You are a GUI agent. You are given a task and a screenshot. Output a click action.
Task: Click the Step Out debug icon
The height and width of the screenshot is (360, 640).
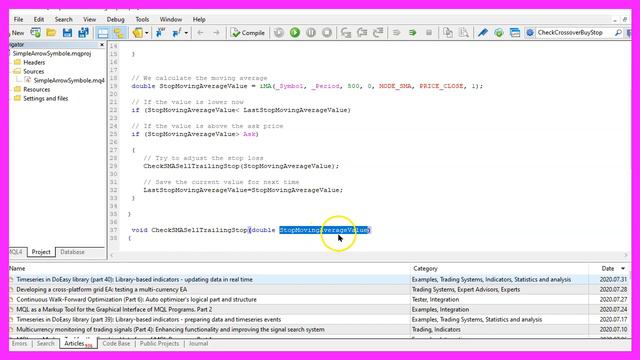click(x=378, y=33)
